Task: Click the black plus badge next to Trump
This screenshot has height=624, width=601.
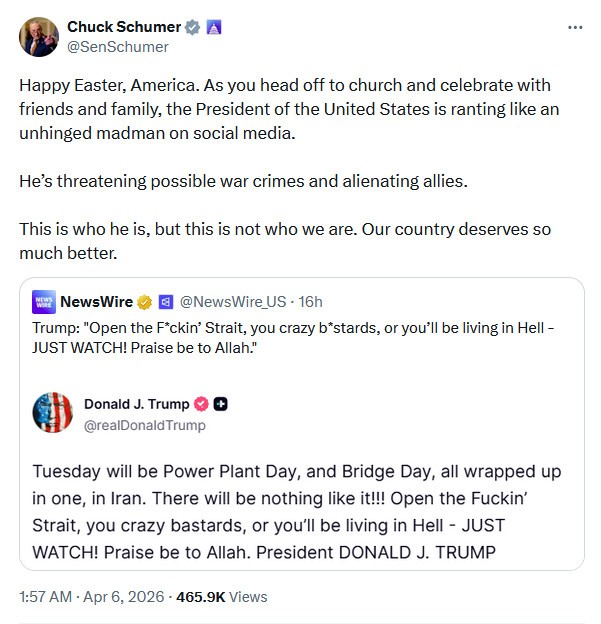Action: coord(221,404)
